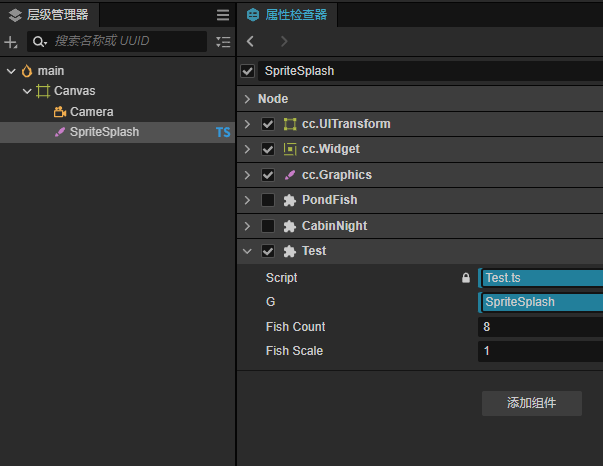Screen dimensions: 603x466
Task: Click the CabinNight component title
Action: coord(334,226)
